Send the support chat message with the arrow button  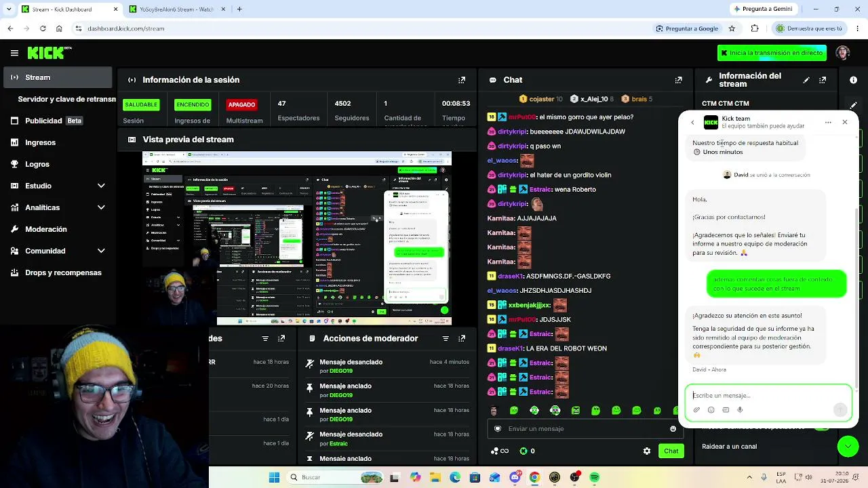pos(840,409)
